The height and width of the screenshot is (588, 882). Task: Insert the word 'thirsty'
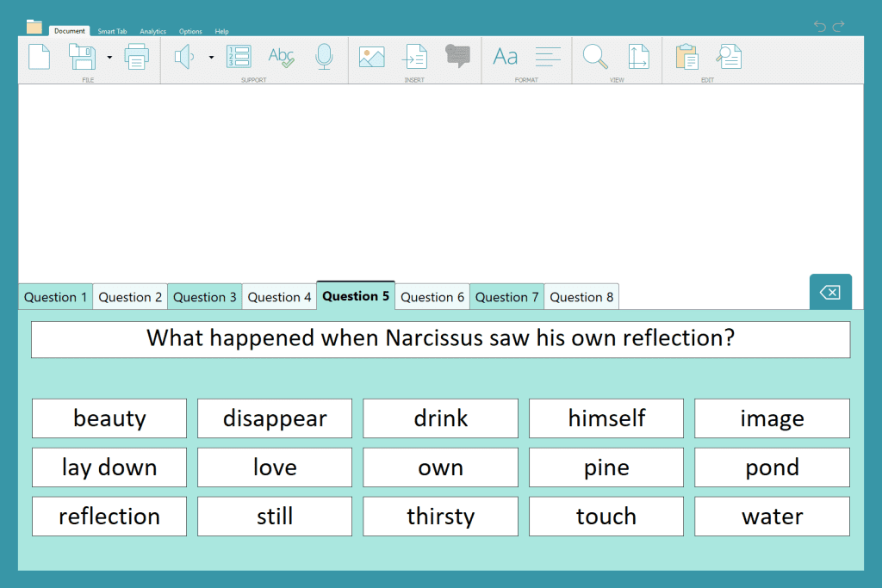tap(440, 516)
